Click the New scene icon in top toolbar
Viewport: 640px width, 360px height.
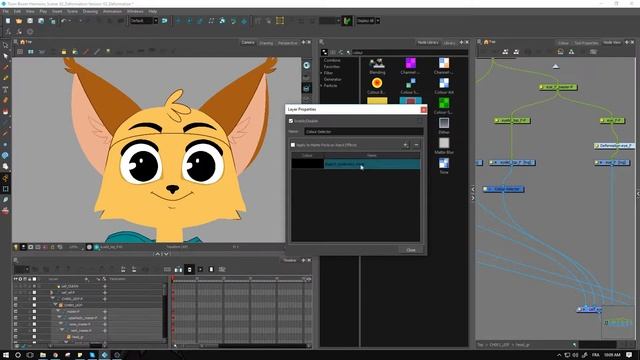pyautogui.click(x=8, y=21)
